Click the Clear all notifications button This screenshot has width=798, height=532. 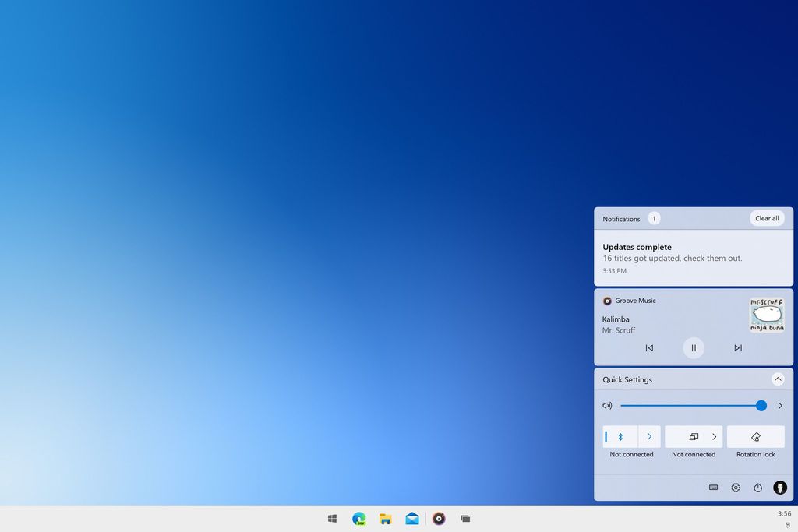(x=766, y=218)
